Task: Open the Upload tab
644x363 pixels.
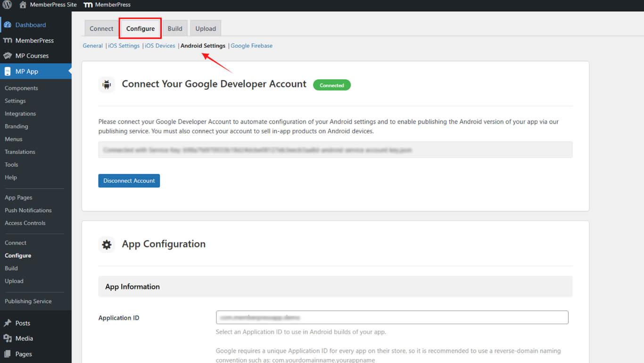Action: 206,29
